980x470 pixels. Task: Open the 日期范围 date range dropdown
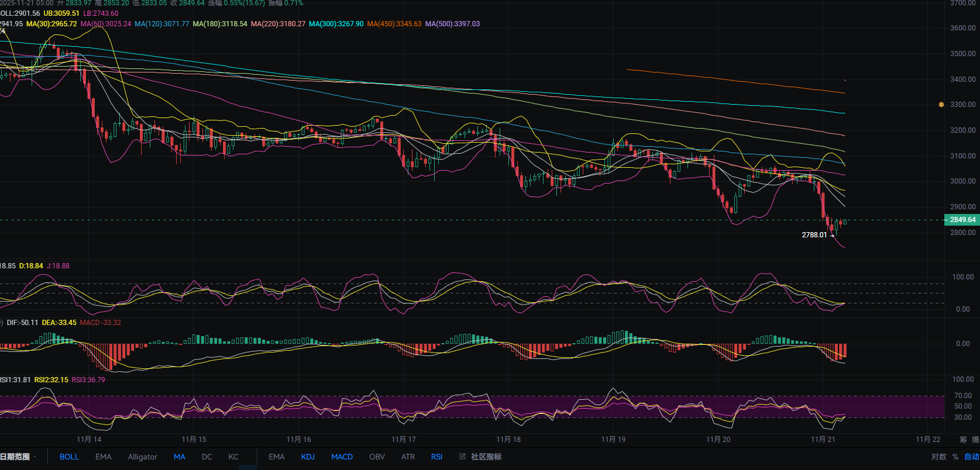click(x=18, y=457)
